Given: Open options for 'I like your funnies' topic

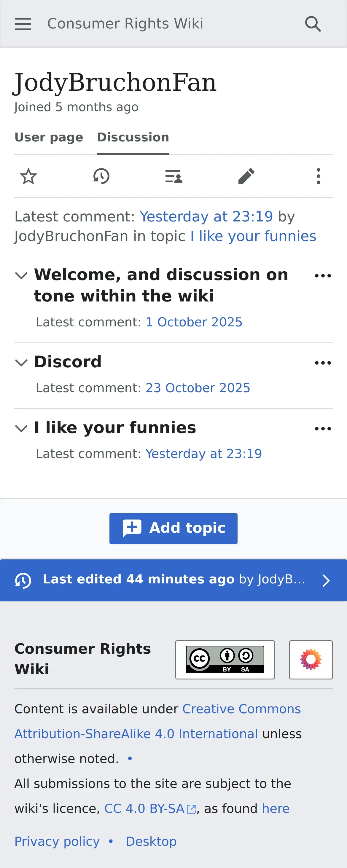Looking at the screenshot, I should (323, 429).
